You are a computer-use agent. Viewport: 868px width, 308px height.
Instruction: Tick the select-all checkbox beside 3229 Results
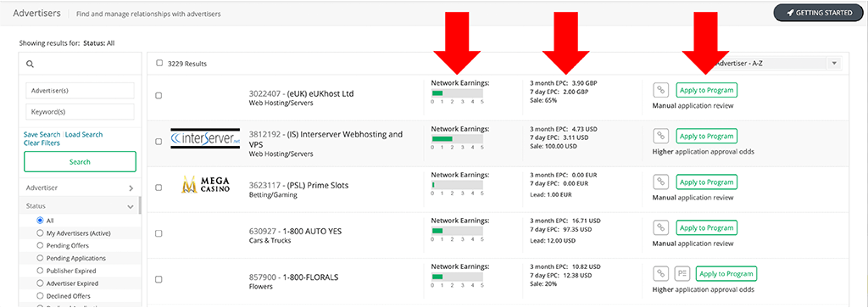click(x=159, y=63)
